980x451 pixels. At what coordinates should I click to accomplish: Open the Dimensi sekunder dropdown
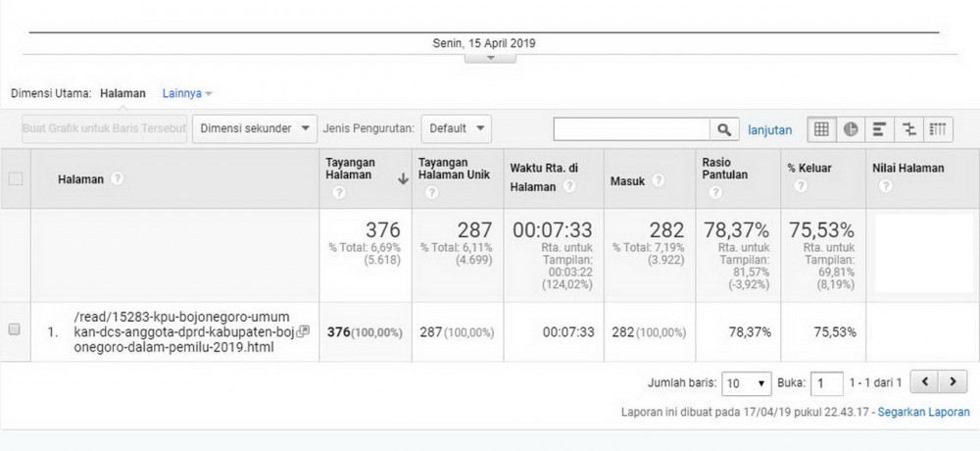coord(255,128)
